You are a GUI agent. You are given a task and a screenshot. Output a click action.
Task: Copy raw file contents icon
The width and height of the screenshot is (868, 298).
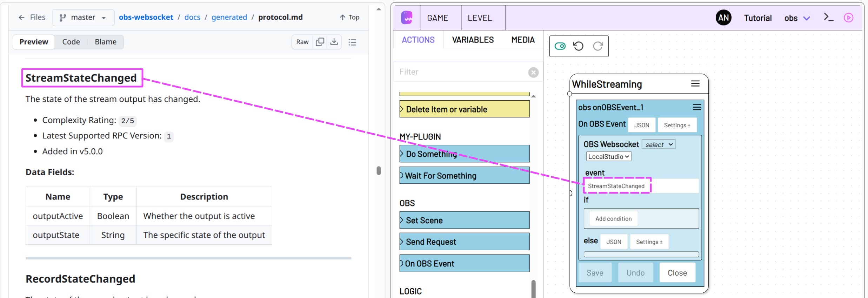(x=320, y=42)
